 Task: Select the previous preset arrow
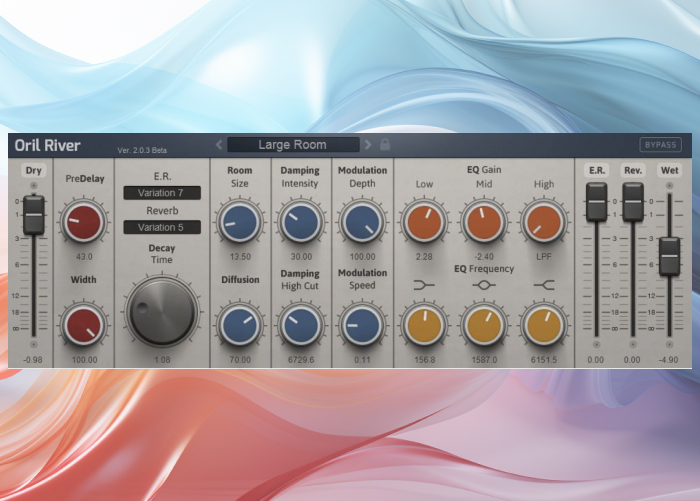click(219, 145)
